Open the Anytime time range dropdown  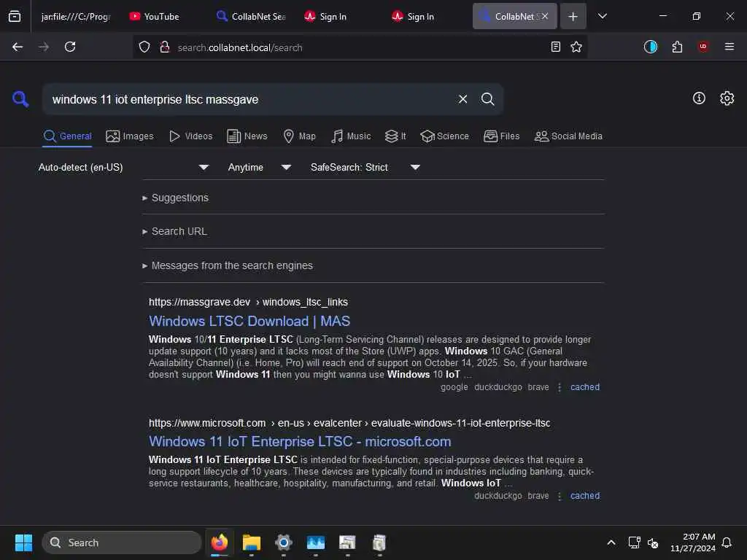[x=259, y=167]
